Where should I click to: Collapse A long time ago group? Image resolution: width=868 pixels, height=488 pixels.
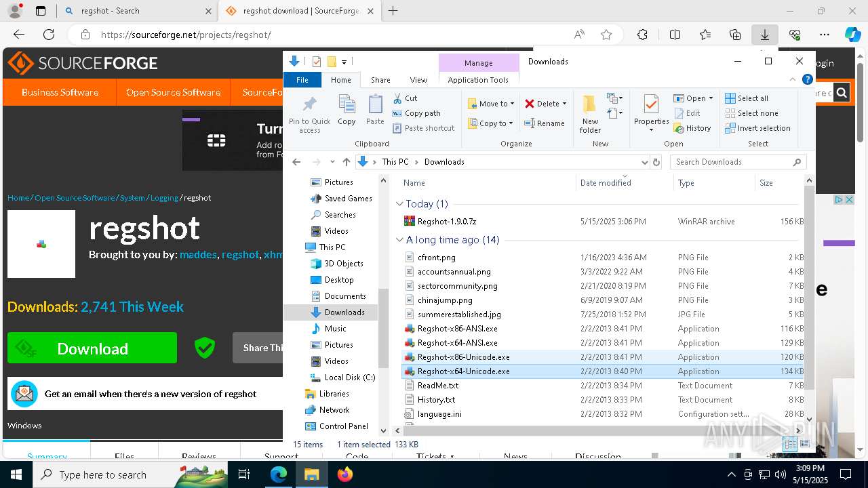tap(399, 240)
